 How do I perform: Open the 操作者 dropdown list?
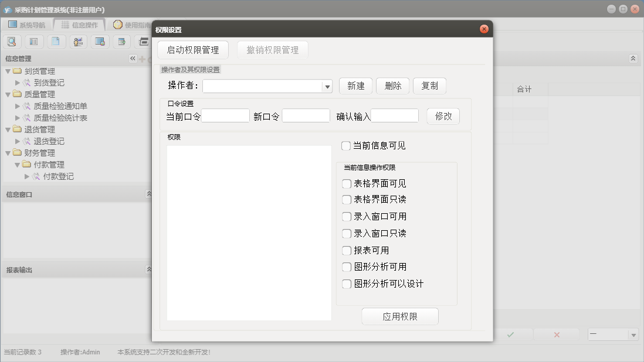(x=327, y=87)
